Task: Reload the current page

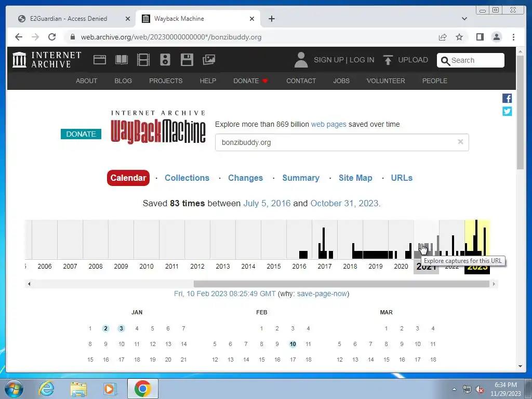Action: pos(52,37)
